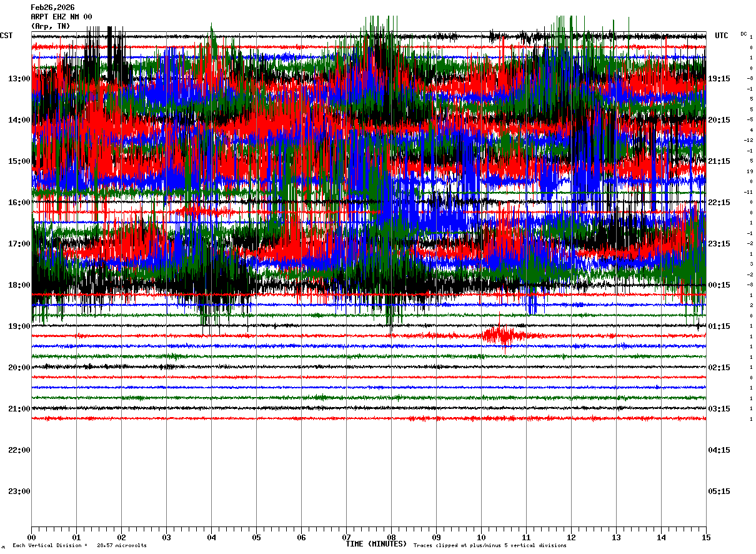
Task: Select the 20:00 CST time label
Action: coord(19,368)
